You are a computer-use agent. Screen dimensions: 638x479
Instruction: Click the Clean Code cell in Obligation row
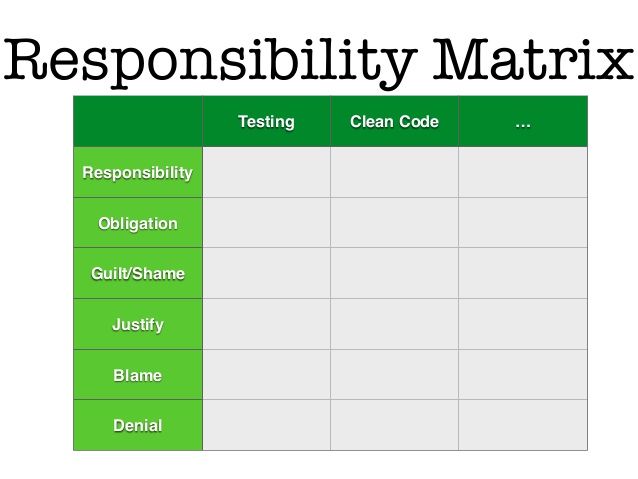394,223
